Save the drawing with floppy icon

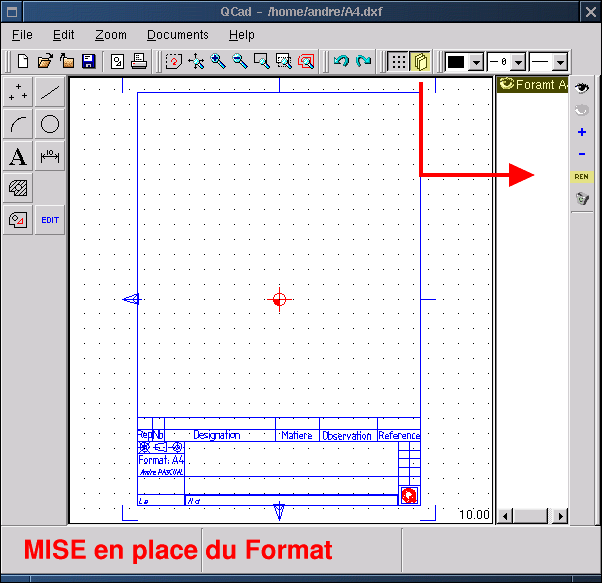point(88,61)
